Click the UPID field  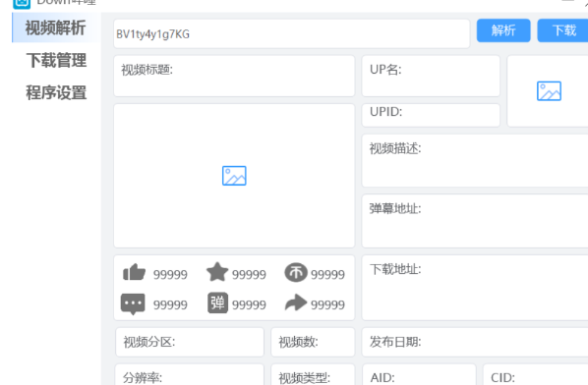[x=431, y=115]
